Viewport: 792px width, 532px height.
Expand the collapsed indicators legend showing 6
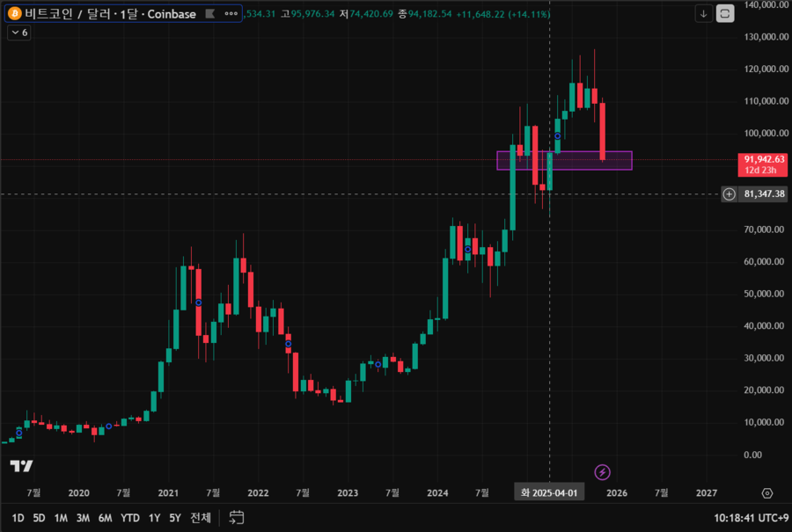(18, 33)
